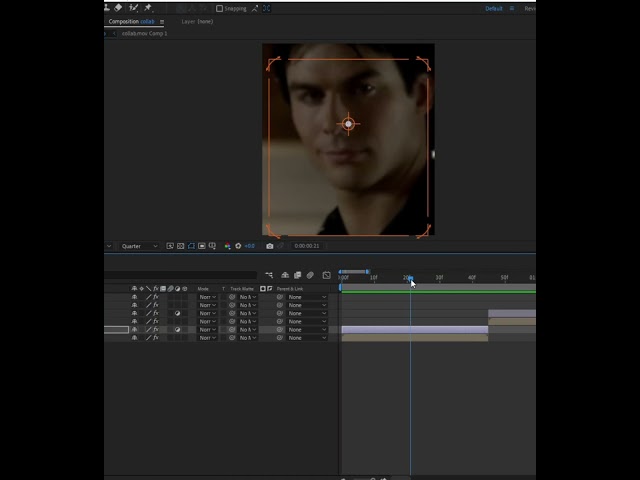640x480 pixels.
Task: Select the lavender layer bar starting at 00f
Action: tap(415, 330)
